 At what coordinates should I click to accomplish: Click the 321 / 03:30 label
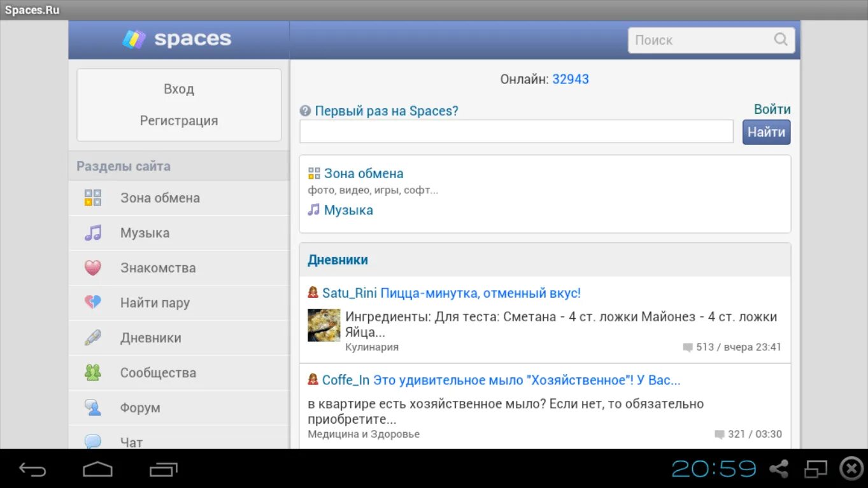click(755, 435)
